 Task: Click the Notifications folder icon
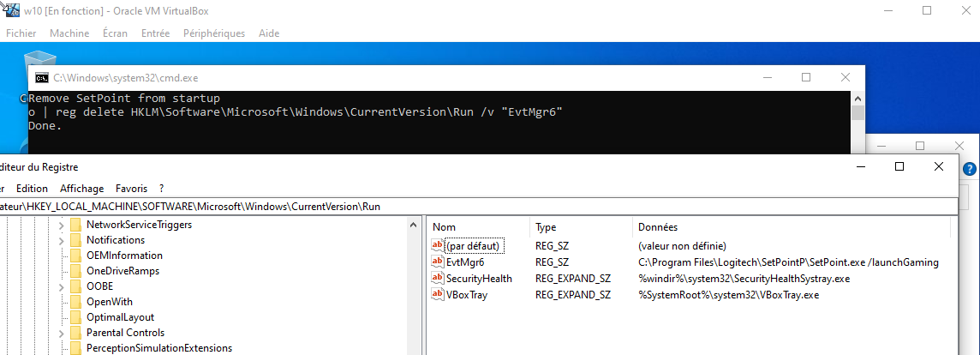[75, 240]
